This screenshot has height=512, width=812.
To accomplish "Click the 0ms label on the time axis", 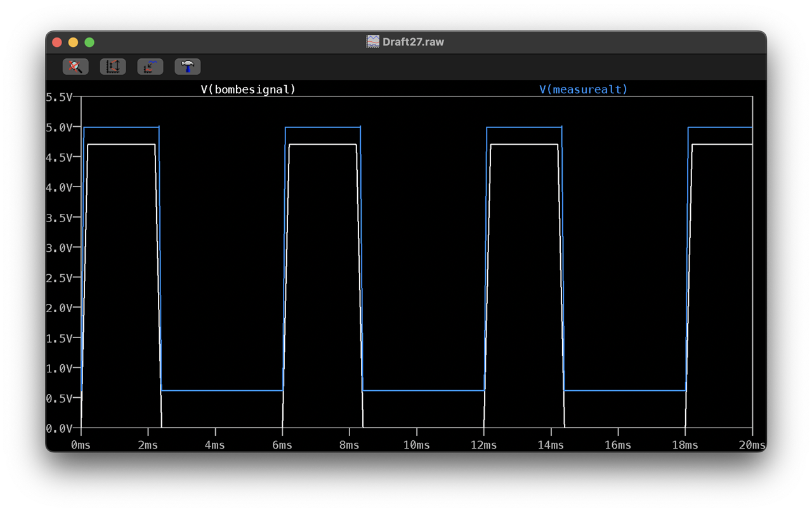I will (81, 445).
